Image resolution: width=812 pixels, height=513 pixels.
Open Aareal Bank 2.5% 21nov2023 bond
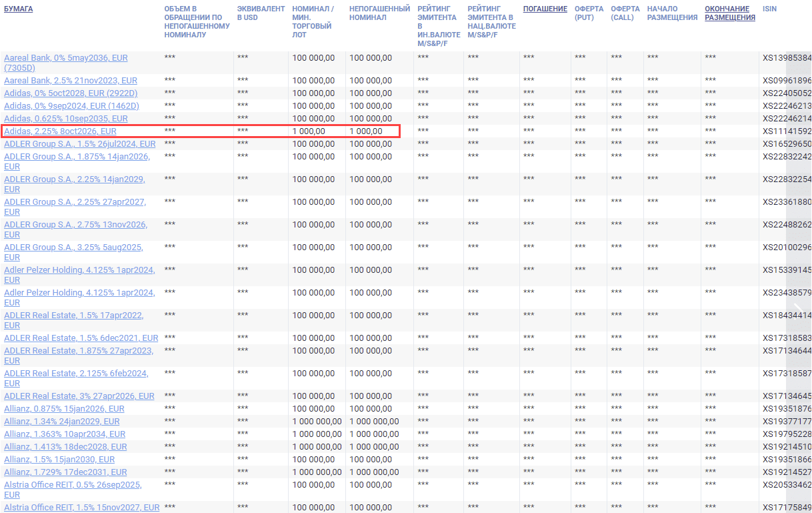(71, 81)
